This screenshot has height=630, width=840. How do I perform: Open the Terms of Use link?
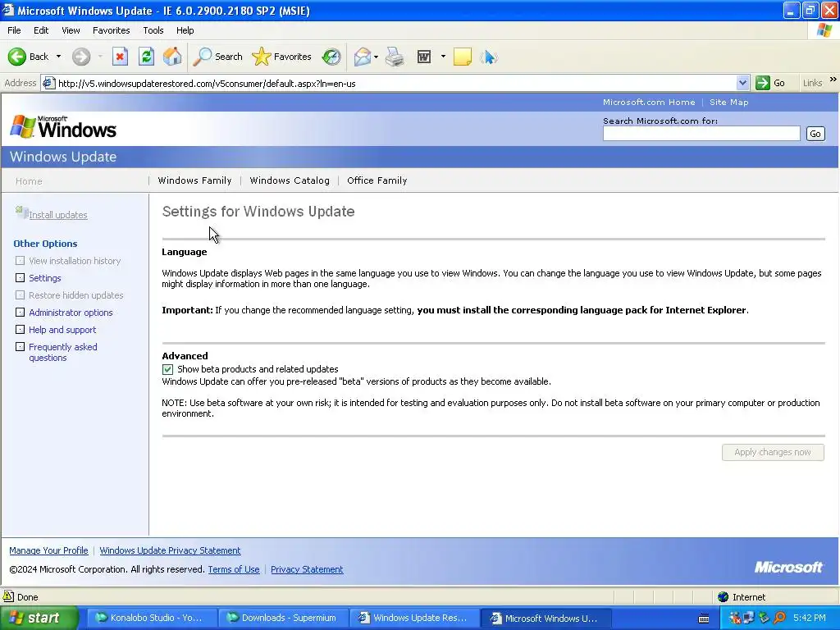(x=234, y=569)
